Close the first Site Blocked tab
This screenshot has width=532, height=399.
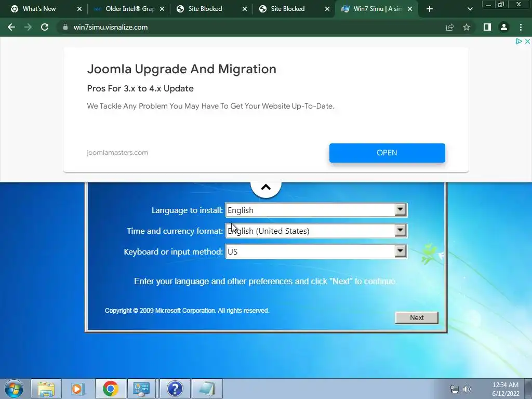point(245,9)
